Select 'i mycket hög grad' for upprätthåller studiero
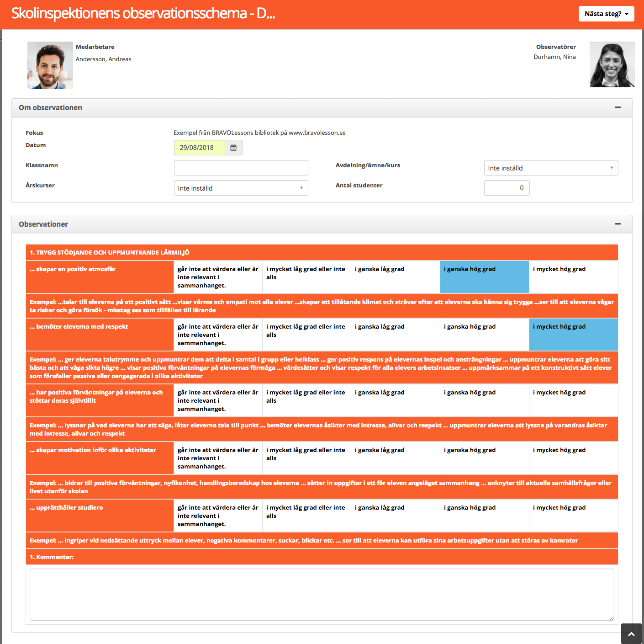Screen dimensions: 644x644 (x=574, y=516)
